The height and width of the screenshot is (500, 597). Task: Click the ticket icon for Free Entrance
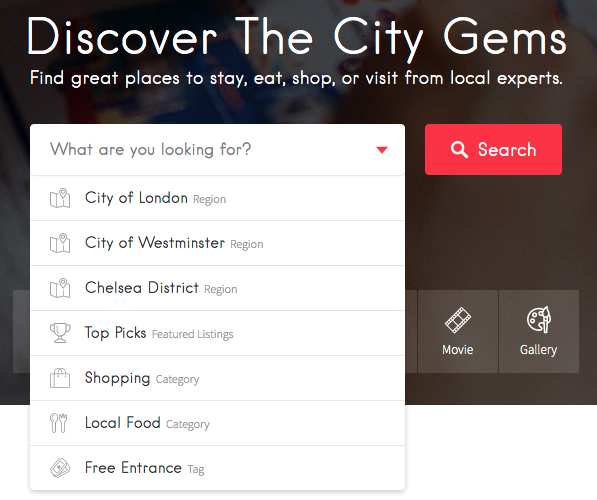[60, 468]
